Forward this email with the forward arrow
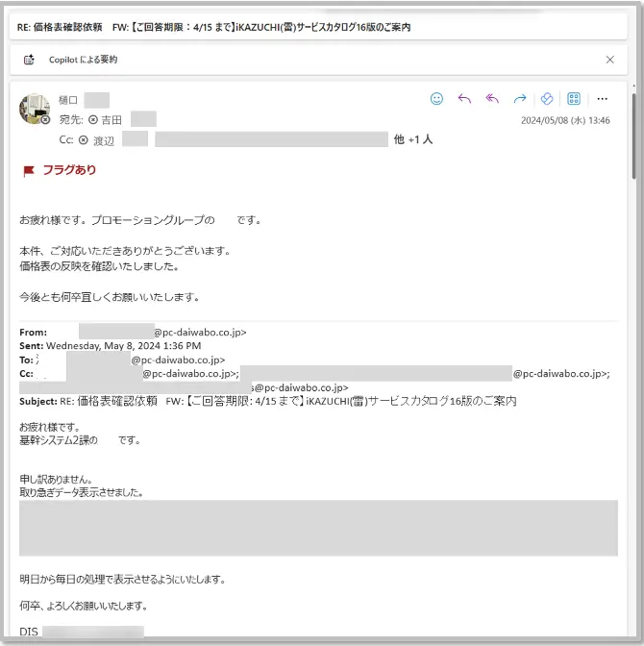The image size is (644, 646). (520, 99)
